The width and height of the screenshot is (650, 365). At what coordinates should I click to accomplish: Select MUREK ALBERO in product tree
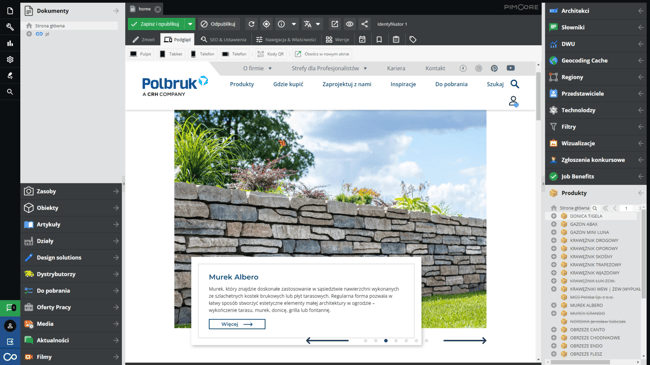tap(586, 305)
